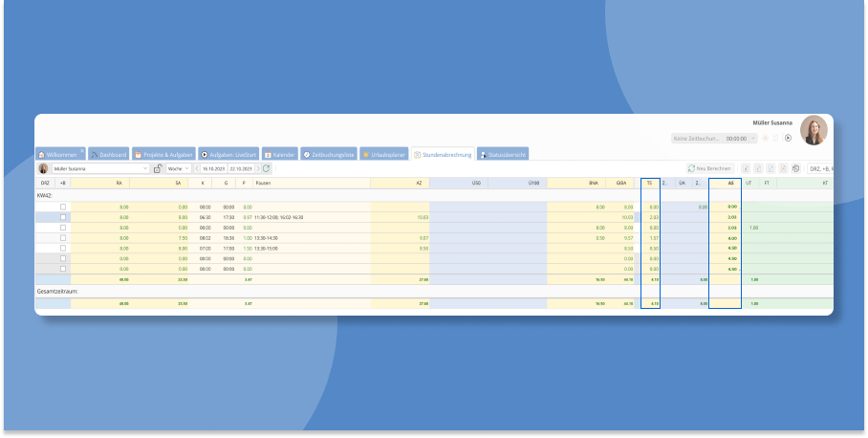Click the TS column header
Screen dimensions: 868x438
click(x=649, y=182)
